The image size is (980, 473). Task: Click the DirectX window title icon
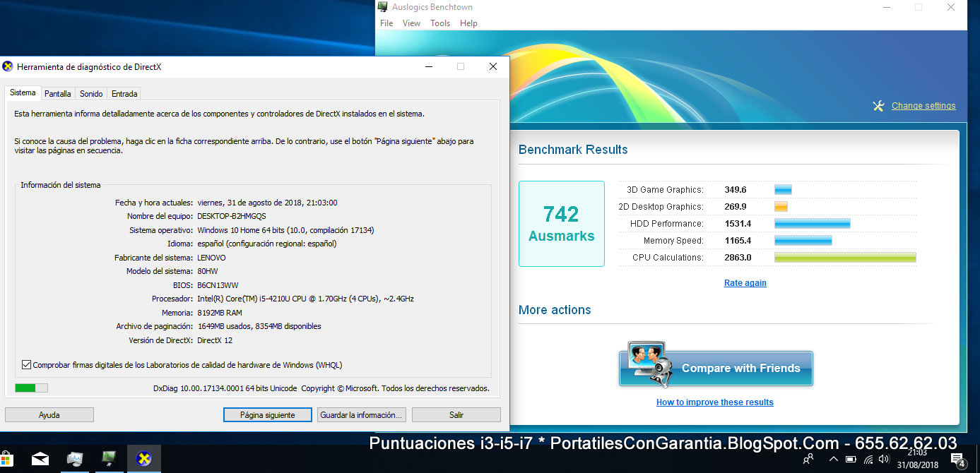8,66
